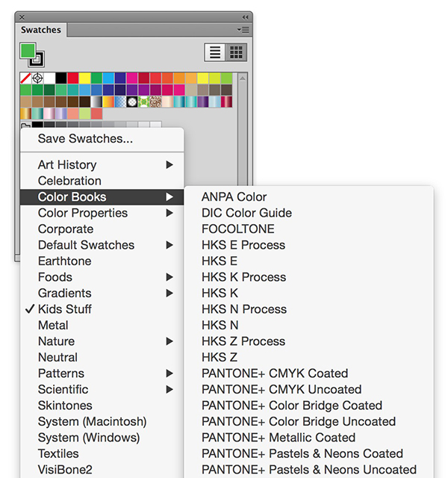Image resolution: width=448 pixels, height=478 pixels.
Task: Select HKS E Process color book
Action: tap(308, 245)
